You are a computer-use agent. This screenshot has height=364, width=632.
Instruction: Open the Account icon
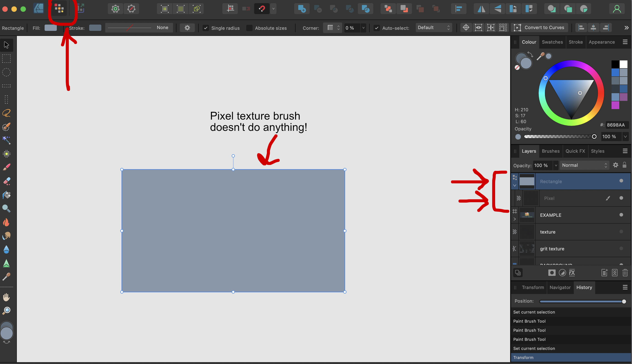pyautogui.click(x=617, y=9)
